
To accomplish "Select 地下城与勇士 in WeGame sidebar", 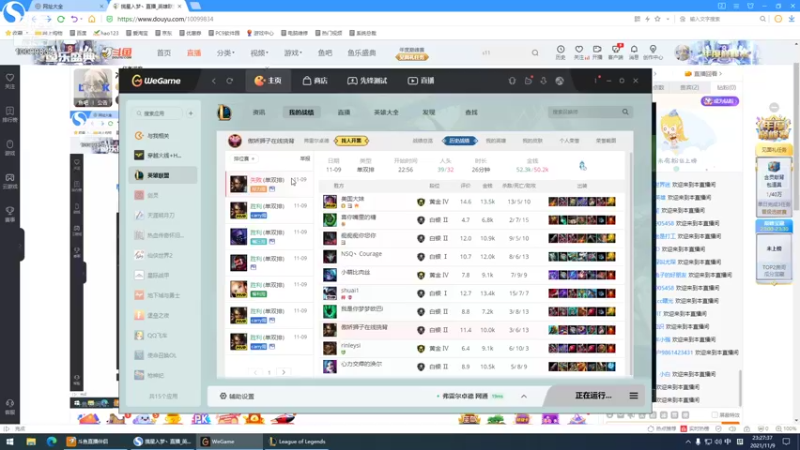I will pyautogui.click(x=163, y=295).
